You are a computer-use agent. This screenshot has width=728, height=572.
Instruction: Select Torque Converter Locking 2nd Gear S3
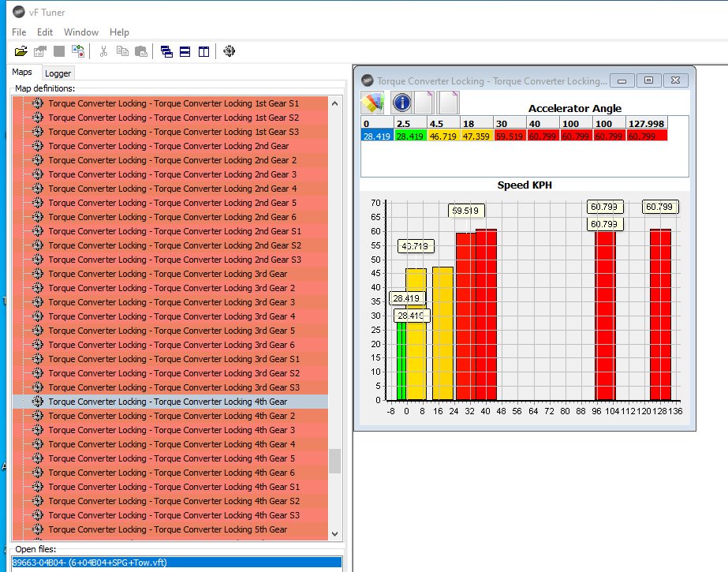(174, 260)
